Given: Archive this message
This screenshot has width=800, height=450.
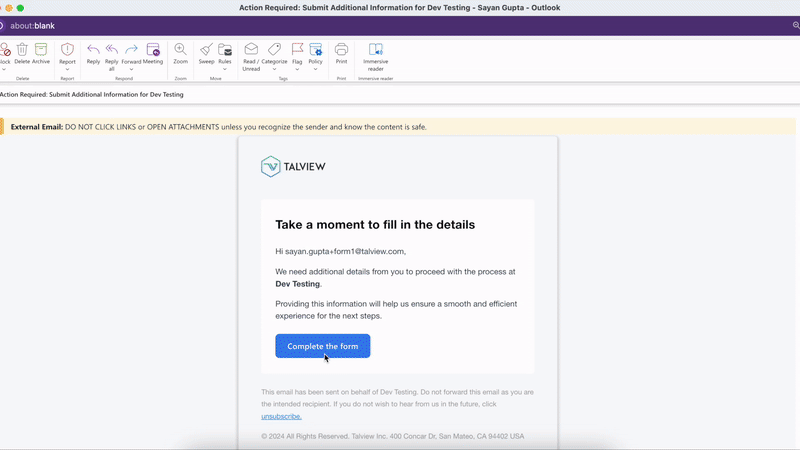Looking at the screenshot, I should 41,54.
